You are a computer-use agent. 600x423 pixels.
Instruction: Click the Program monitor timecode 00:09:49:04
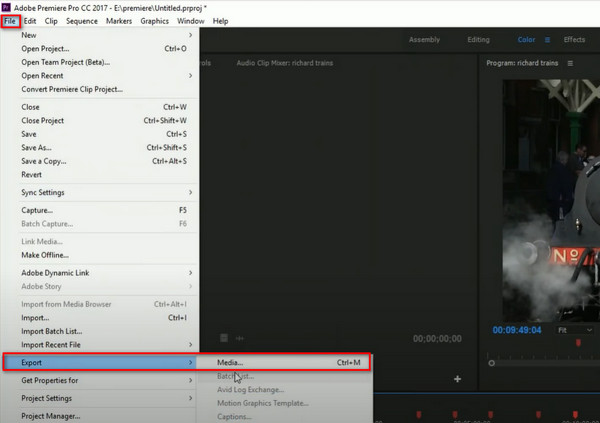tap(517, 330)
